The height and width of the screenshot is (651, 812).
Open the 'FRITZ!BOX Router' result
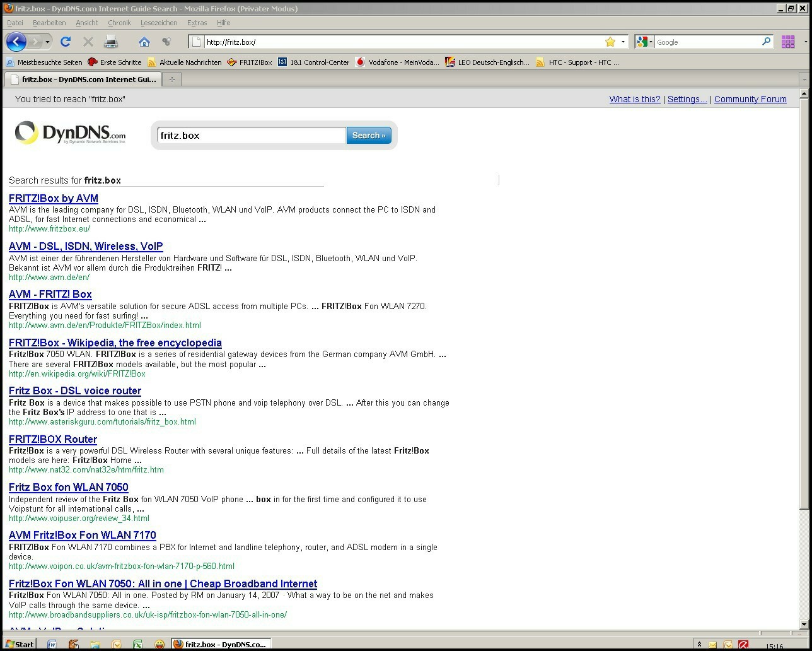(x=53, y=439)
